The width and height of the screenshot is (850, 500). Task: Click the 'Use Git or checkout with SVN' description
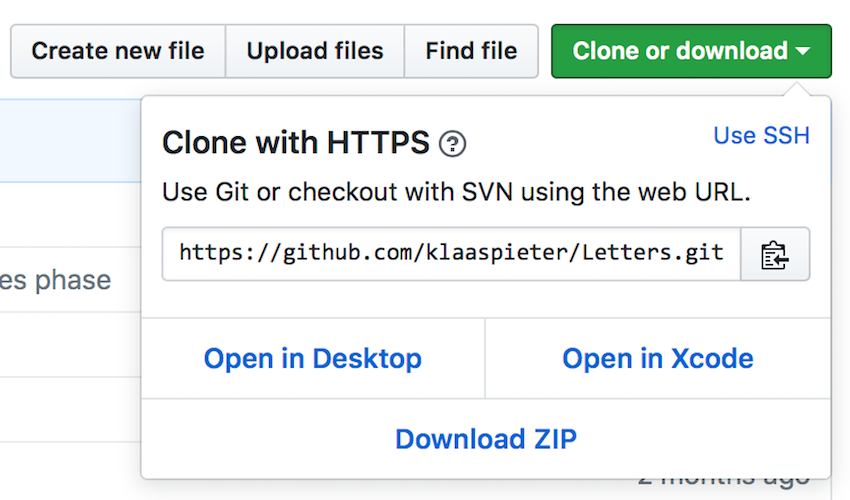(x=456, y=192)
